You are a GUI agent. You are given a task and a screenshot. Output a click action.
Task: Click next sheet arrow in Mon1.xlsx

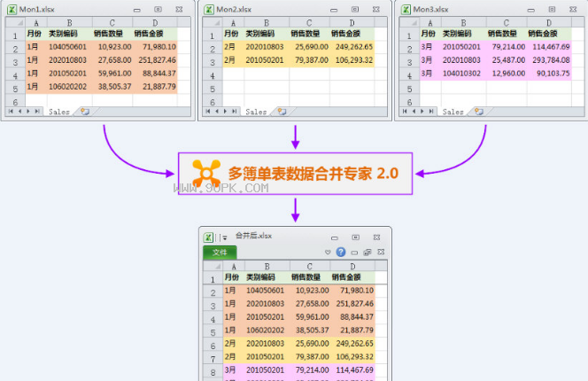click(x=28, y=112)
